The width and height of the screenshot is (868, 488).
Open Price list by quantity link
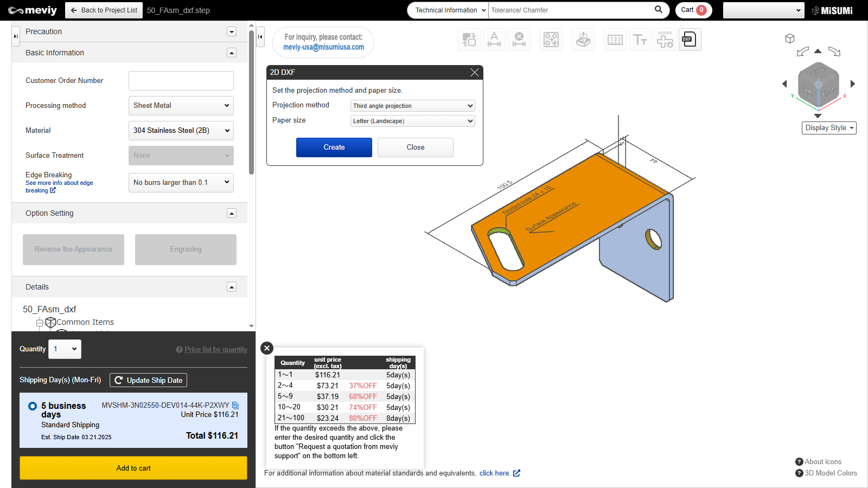[x=216, y=350]
